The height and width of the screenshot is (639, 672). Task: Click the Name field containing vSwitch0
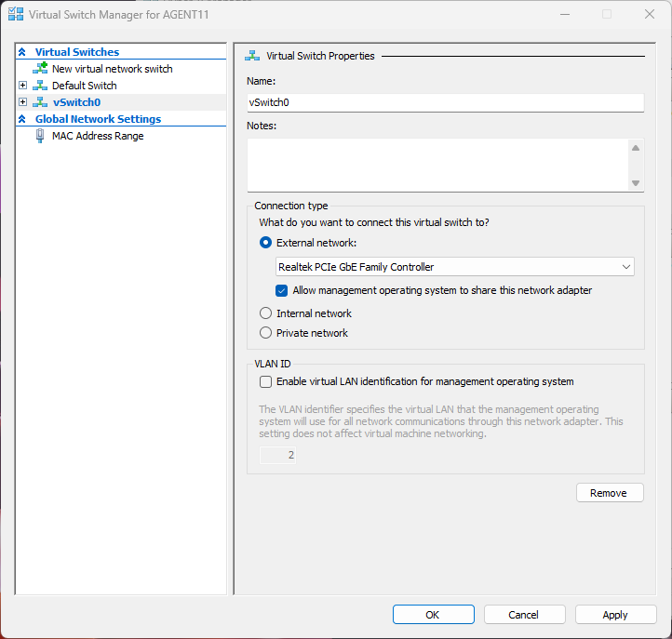coord(445,103)
